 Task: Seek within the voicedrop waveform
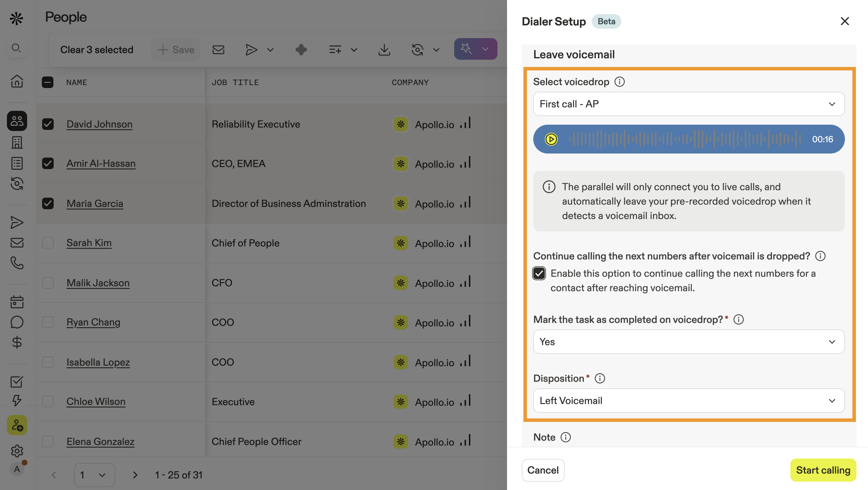click(684, 139)
